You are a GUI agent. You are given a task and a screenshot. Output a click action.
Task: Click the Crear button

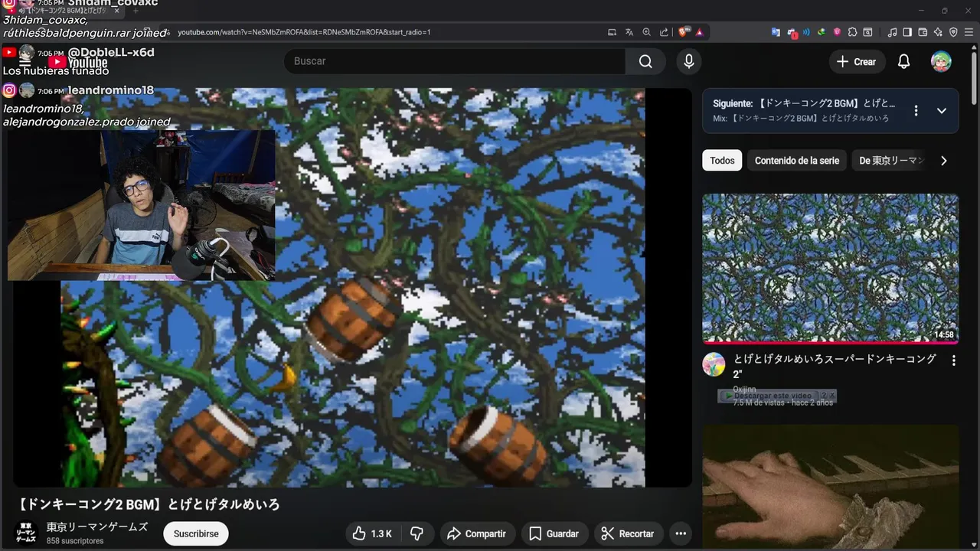point(857,62)
